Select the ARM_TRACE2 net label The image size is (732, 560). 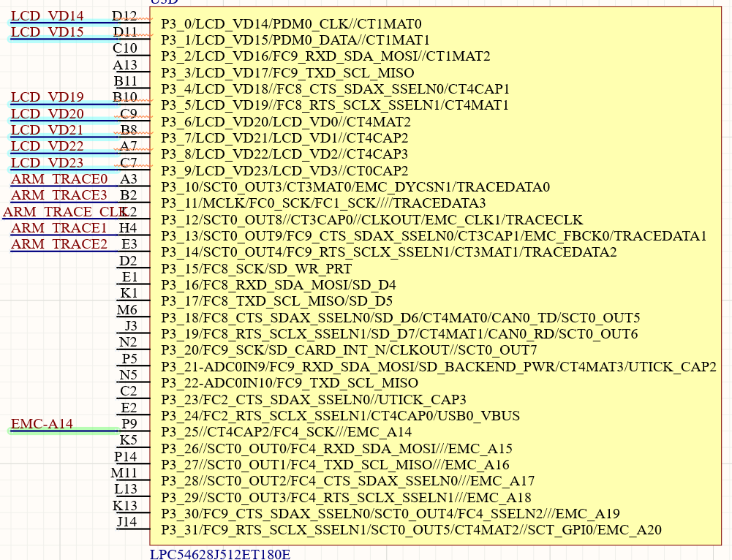pos(59,243)
